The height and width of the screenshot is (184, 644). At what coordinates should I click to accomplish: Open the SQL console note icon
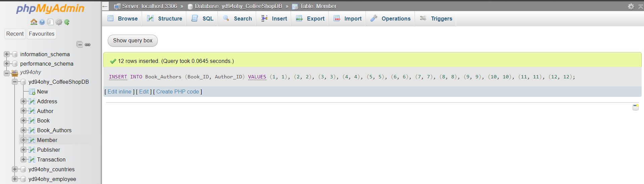tap(636, 107)
